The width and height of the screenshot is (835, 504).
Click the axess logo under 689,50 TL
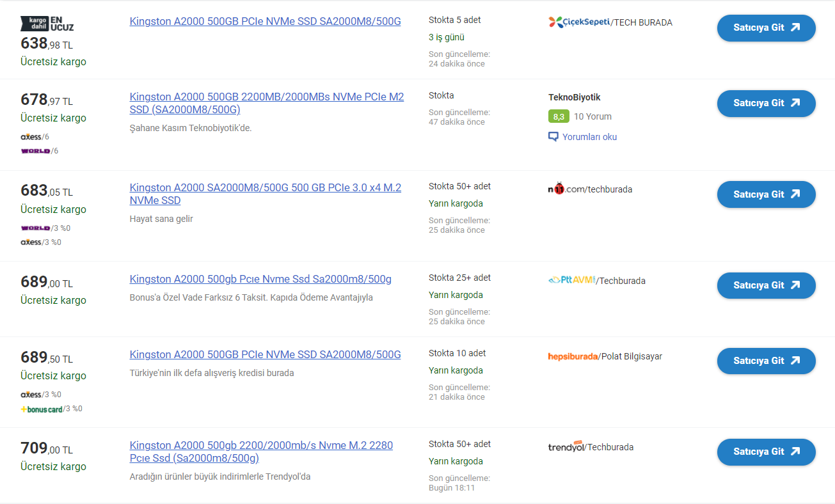point(31,395)
